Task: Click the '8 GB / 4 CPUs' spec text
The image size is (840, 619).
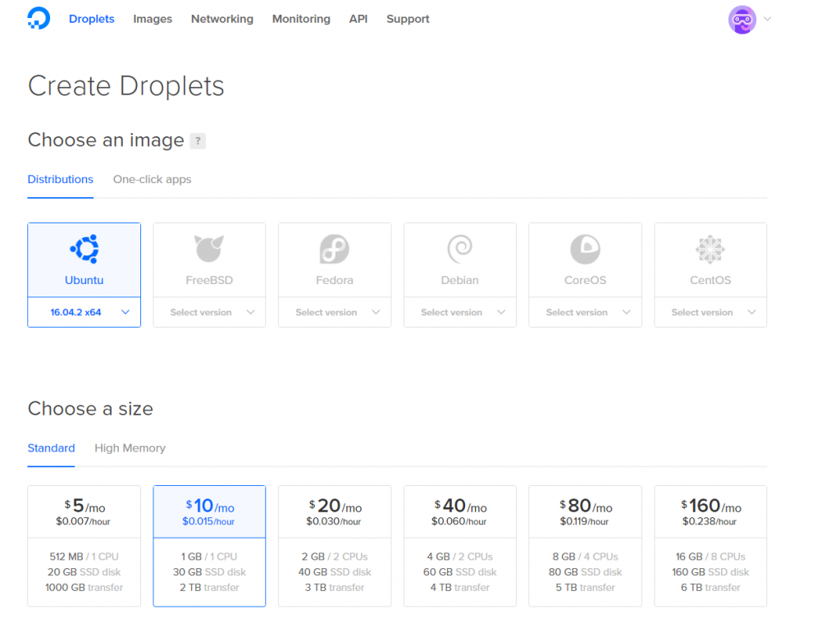Action: [585, 557]
